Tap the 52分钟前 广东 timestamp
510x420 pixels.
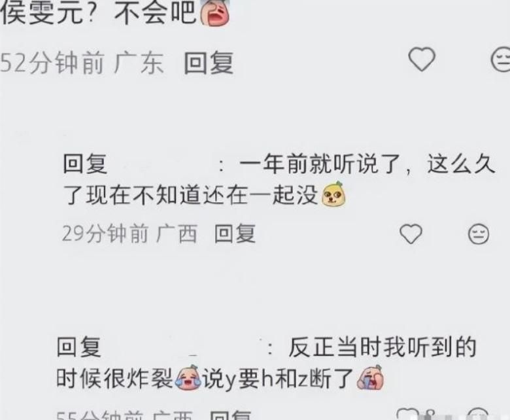82,63
